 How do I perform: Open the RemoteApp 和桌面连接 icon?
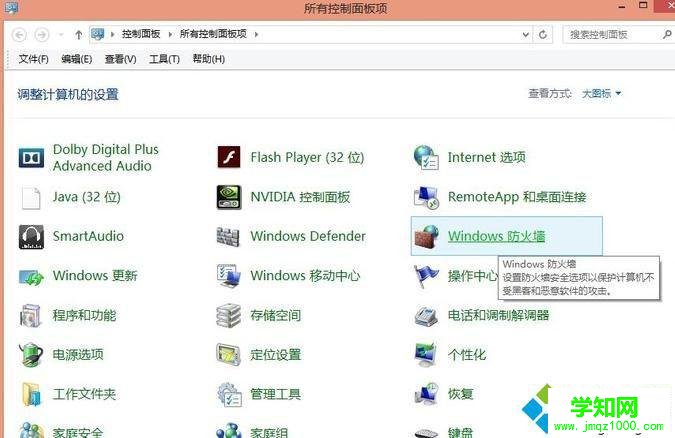tap(426, 198)
